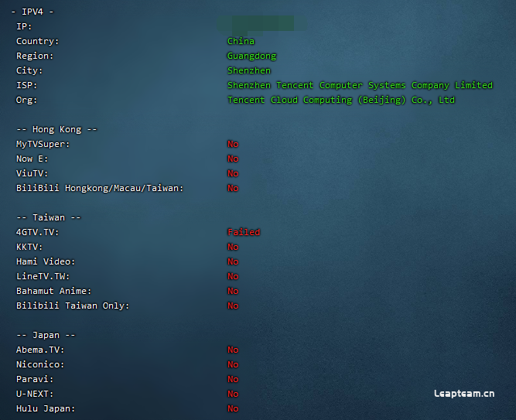This screenshot has width=516, height=420.
Task: Select the 'Now E:' row label
Action: pos(32,159)
